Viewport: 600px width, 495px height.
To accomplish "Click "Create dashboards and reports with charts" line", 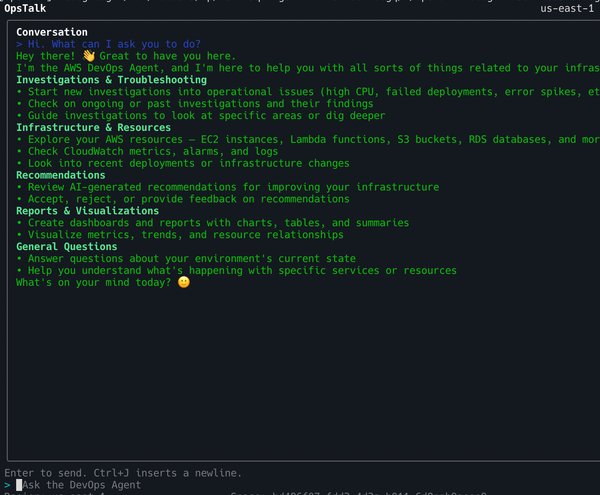I will coord(212,223).
